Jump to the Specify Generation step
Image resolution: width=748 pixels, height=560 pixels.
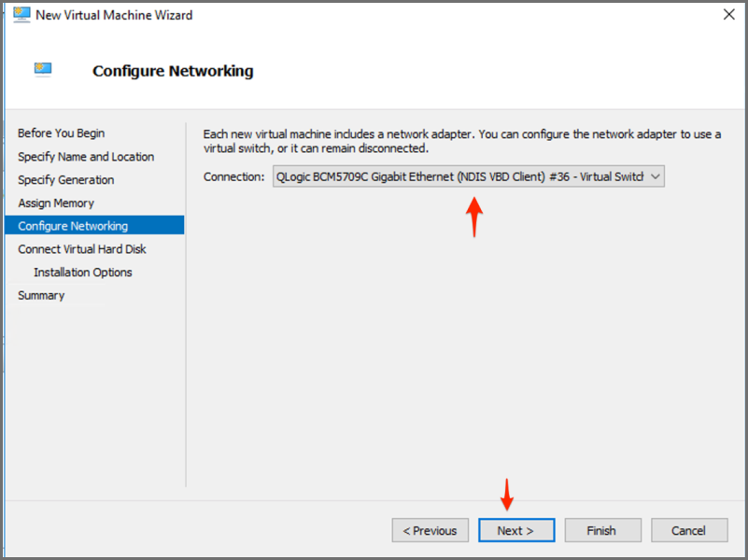tap(66, 180)
